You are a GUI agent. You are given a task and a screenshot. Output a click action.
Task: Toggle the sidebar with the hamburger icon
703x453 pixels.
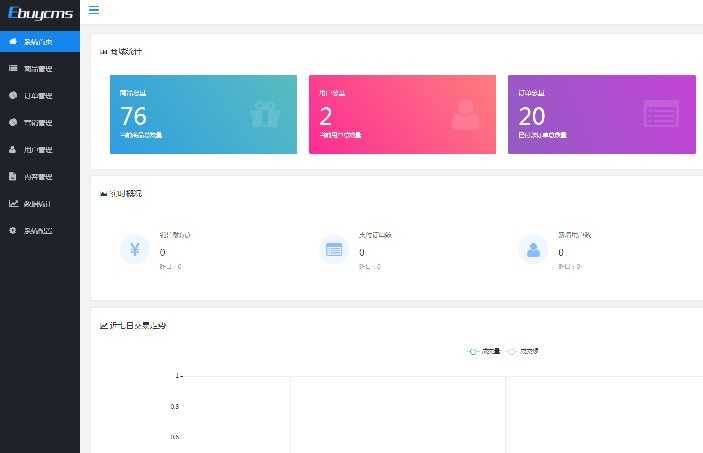coord(94,10)
